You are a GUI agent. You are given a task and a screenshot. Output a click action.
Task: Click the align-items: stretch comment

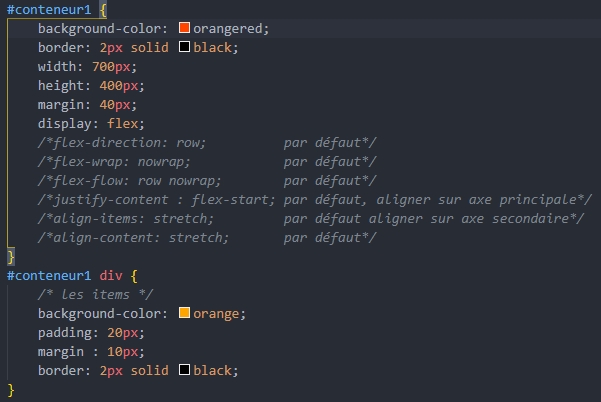coord(122,218)
